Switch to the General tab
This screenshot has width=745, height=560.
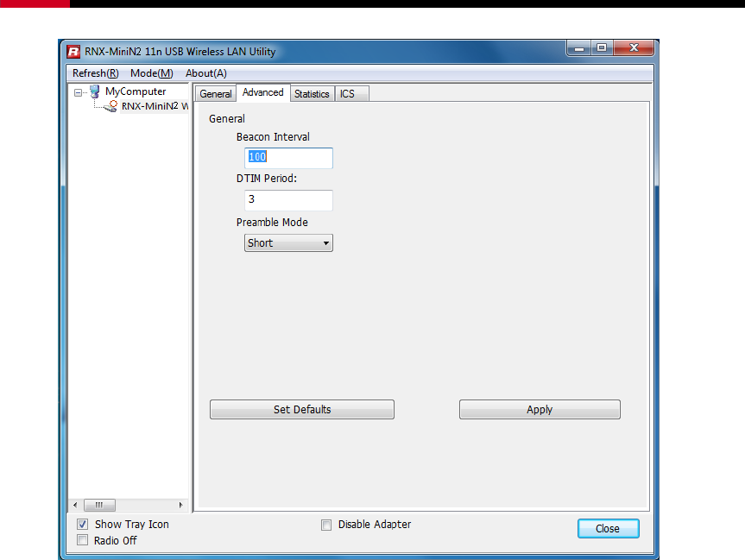coord(216,93)
